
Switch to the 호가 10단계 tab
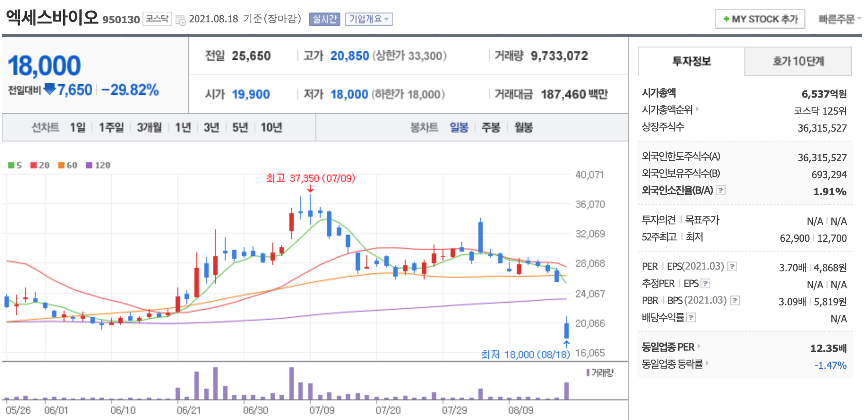pos(798,61)
